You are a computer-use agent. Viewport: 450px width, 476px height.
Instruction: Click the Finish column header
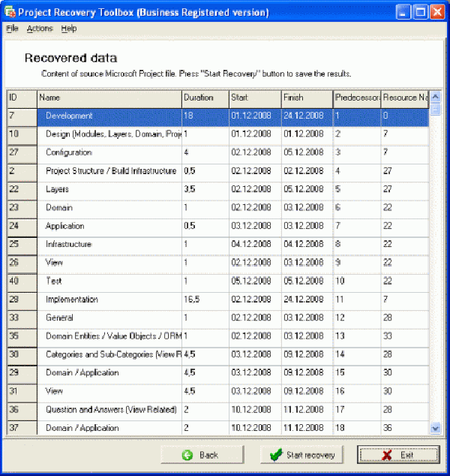[x=306, y=98]
